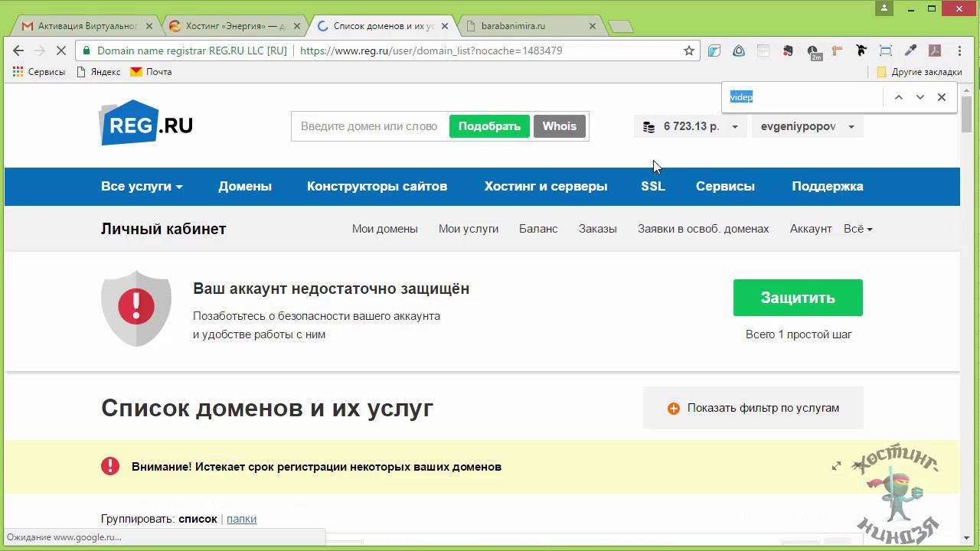
Task: Go to Мои услуги
Action: pyautogui.click(x=469, y=229)
